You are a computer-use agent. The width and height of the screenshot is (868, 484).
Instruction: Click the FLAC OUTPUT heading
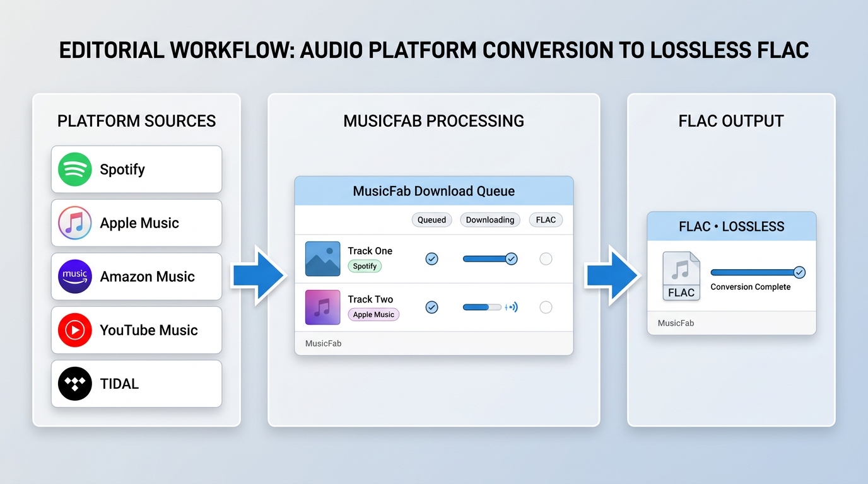731,121
